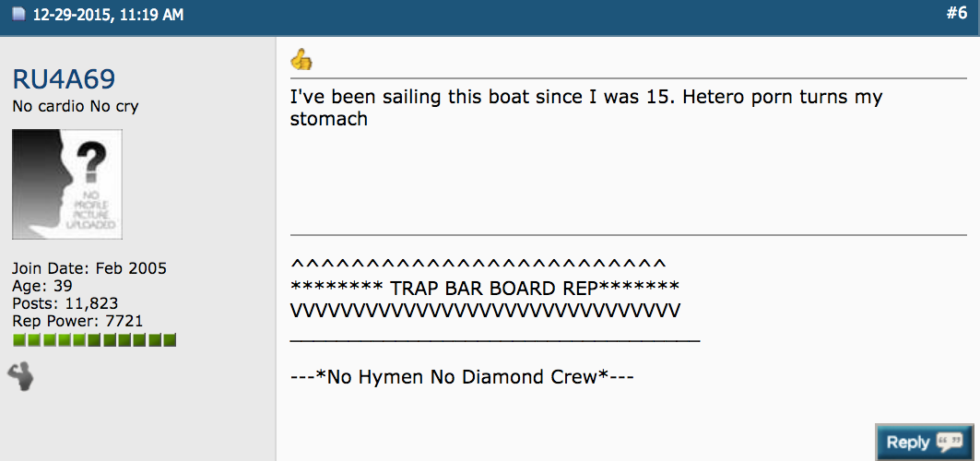Click the No Hymen No Diamond Crew signature

[463, 377]
